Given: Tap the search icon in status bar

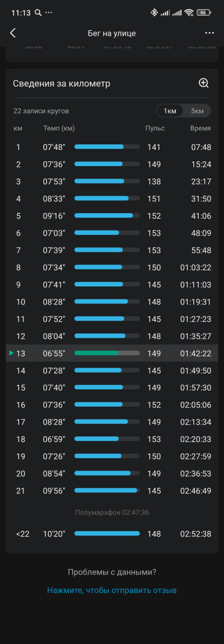Looking at the screenshot, I should coord(38,13).
